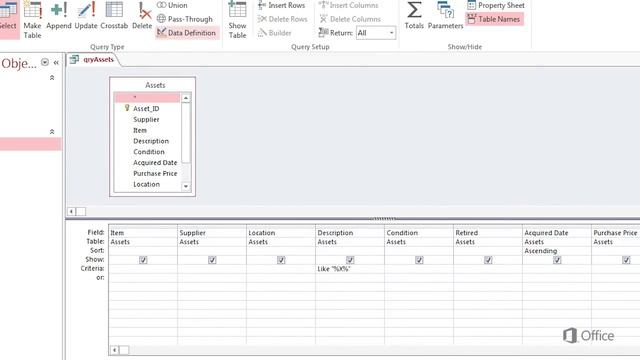Select the Delete query type

tap(142, 16)
